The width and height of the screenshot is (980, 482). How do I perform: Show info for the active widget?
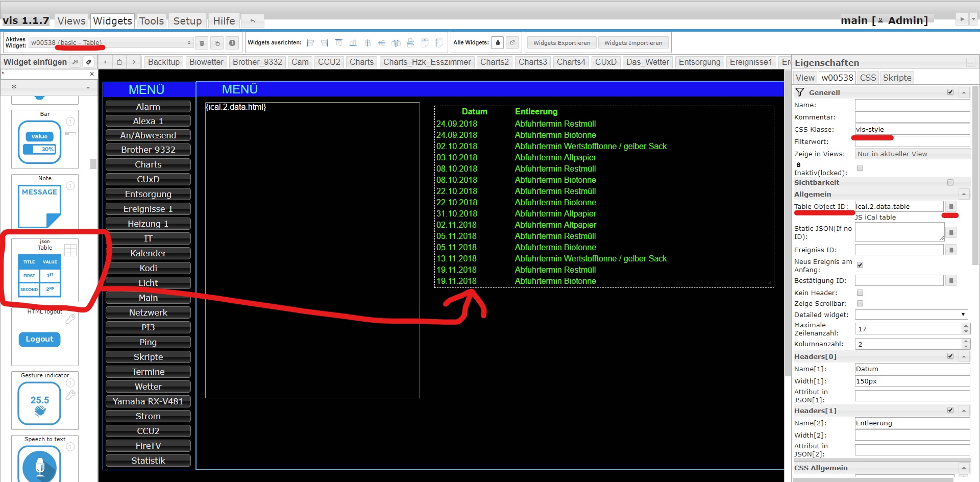232,43
